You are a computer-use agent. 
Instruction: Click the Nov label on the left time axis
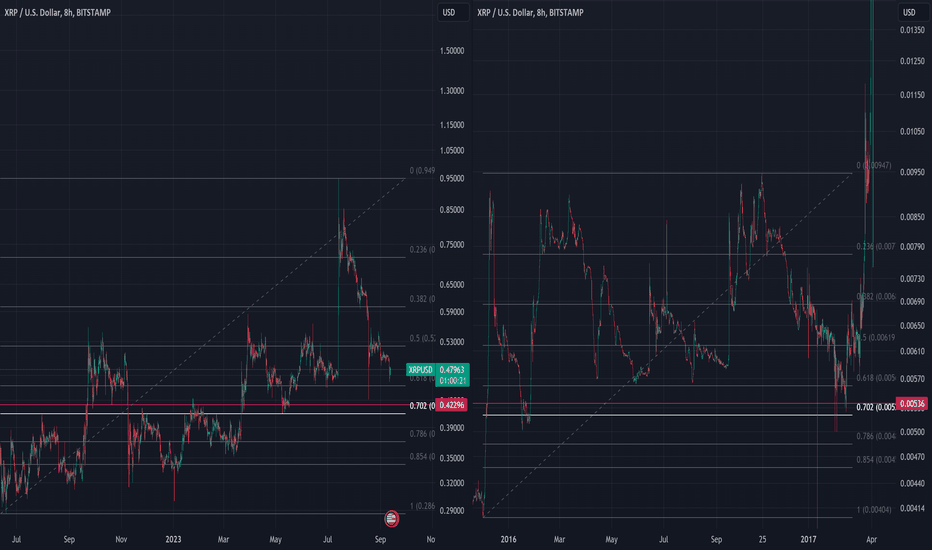tap(121, 539)
